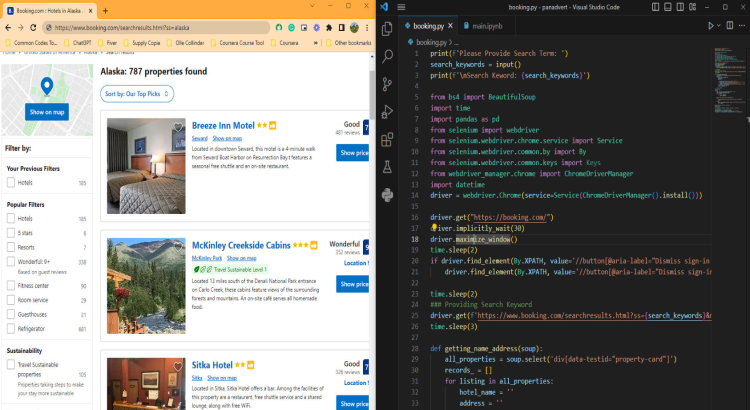Open Sitka Hotel listing title
Screen dimensions: 750x410
point(212,365)
